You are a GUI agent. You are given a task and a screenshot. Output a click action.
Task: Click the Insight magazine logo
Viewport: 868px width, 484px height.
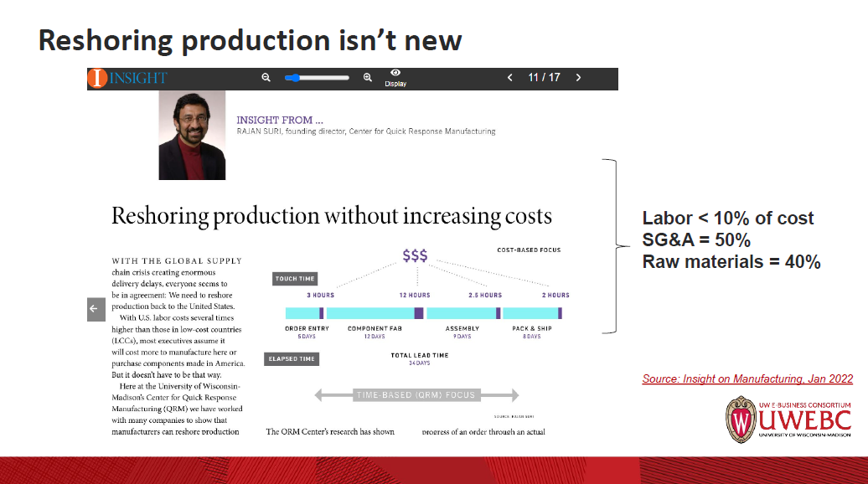[x=127, y=78]
